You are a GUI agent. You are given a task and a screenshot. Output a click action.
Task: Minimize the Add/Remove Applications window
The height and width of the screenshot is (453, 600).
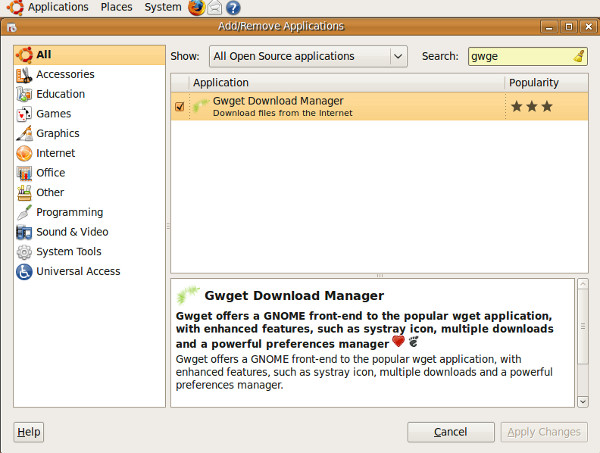tap(549, 27)
